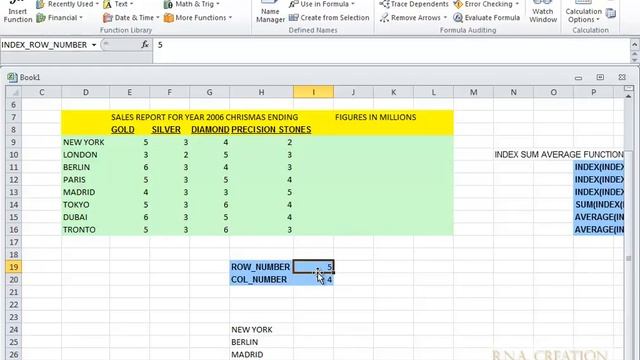Select column M header
Viewport: 640px width, 360px height.
click(473, 92)
